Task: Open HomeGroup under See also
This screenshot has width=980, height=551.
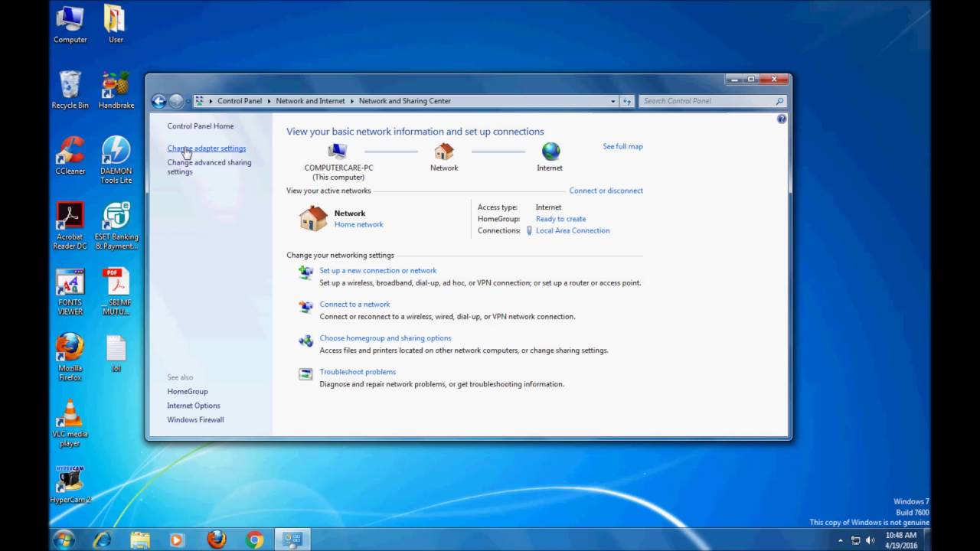Action: 188,391
